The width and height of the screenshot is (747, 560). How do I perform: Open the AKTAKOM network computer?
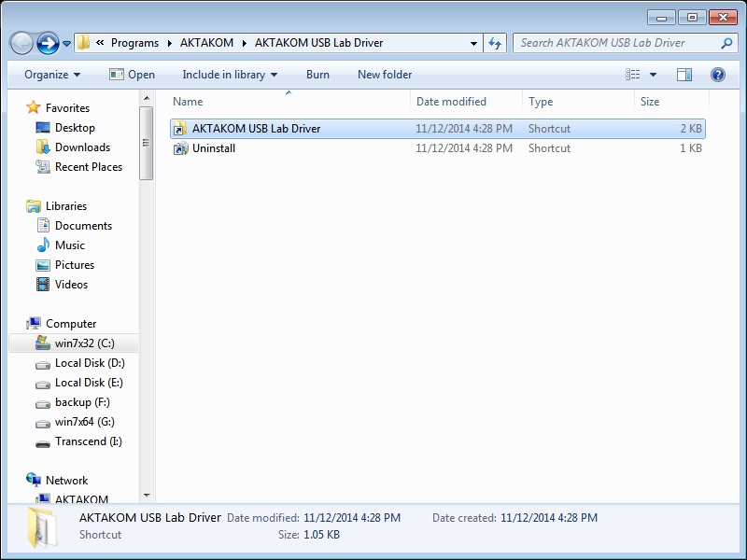click(81, 498)
